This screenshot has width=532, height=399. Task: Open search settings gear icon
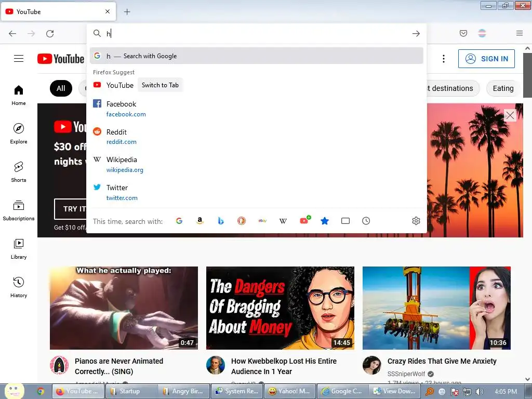point(416,221)
